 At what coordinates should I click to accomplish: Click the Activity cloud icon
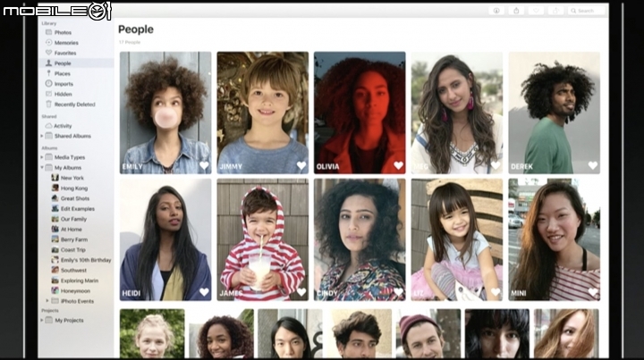tap(48, 126)
